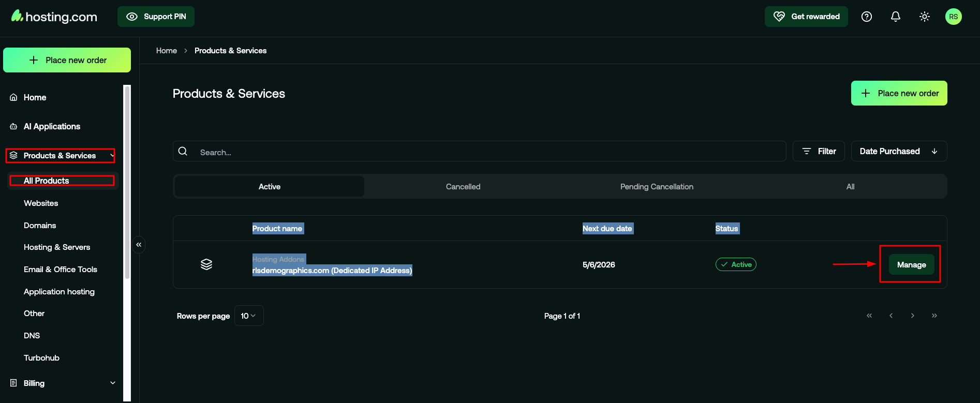Image resolution: width=980 pixels, height=403 pixels.
Task: Click Manage for rlsdemographics.com
Action: point(911,264)
